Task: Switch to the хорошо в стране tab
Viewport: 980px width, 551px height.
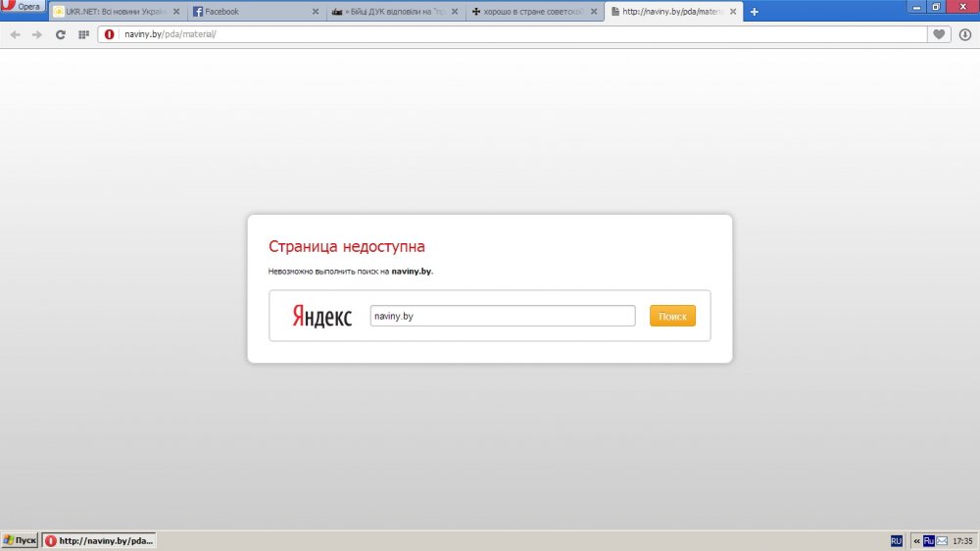Action: 536,11
